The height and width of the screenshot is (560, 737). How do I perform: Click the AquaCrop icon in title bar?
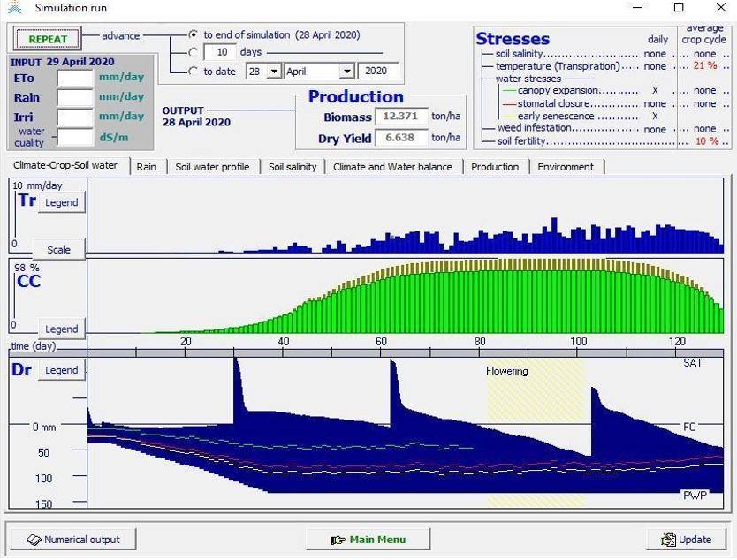click(15, 8)
